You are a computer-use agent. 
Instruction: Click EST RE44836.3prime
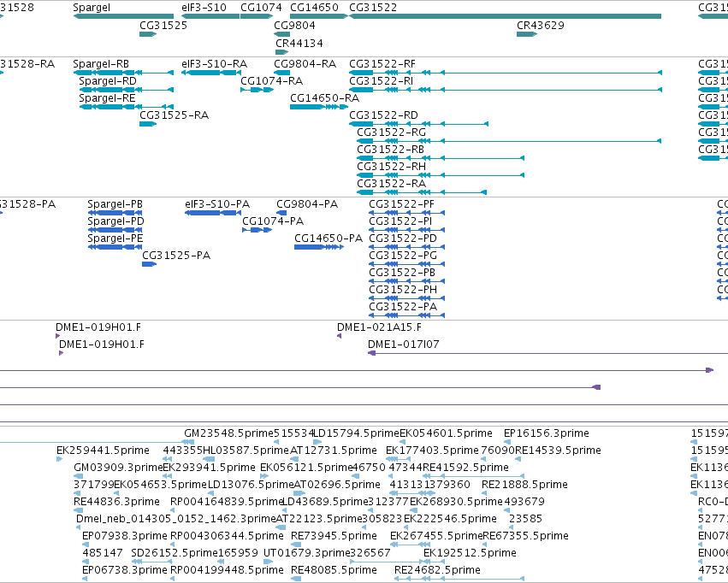point(116,502)
